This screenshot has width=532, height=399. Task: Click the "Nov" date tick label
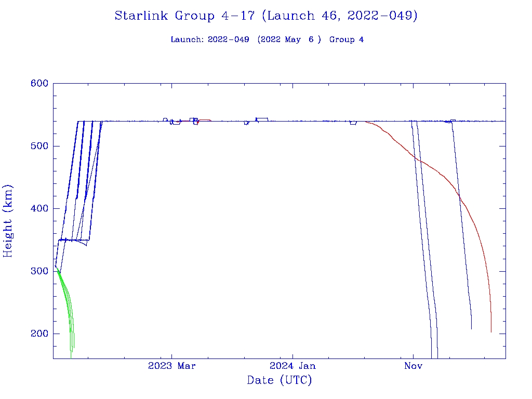coord(413,366)
